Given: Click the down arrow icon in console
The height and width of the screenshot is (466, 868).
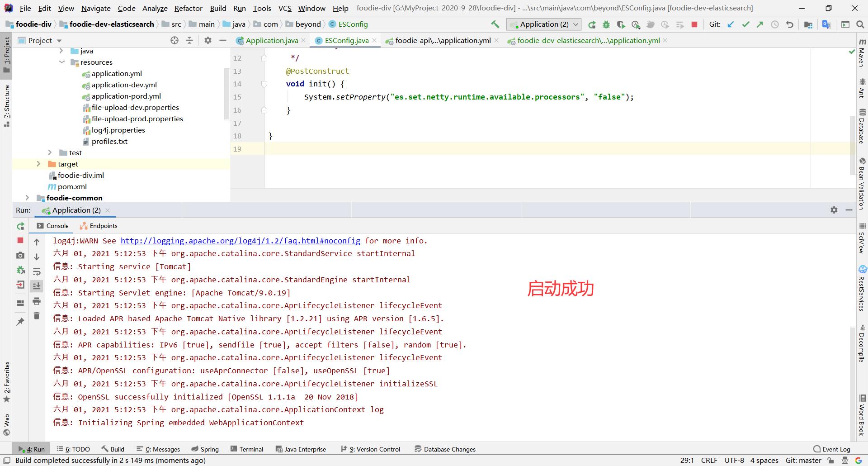Looking at the screenshot, I should 37,257.
